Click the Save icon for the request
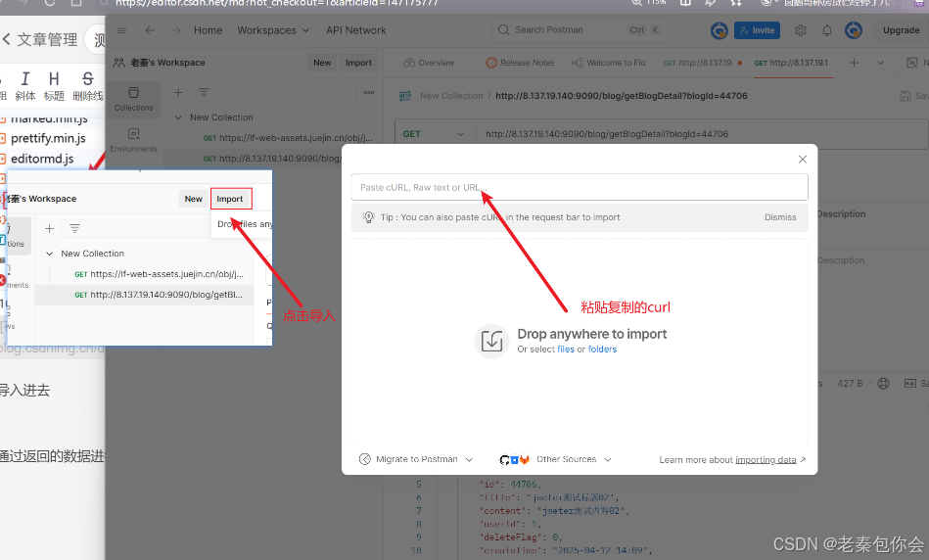The width and height of the screenshot is (929, 560). (x=905, y=96)
